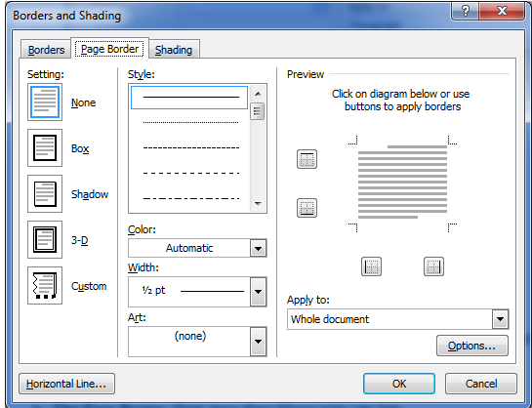The width and height of the screenshot is (532, 408).
Task: Switch to the Shading tab
Action: [174, 50]
